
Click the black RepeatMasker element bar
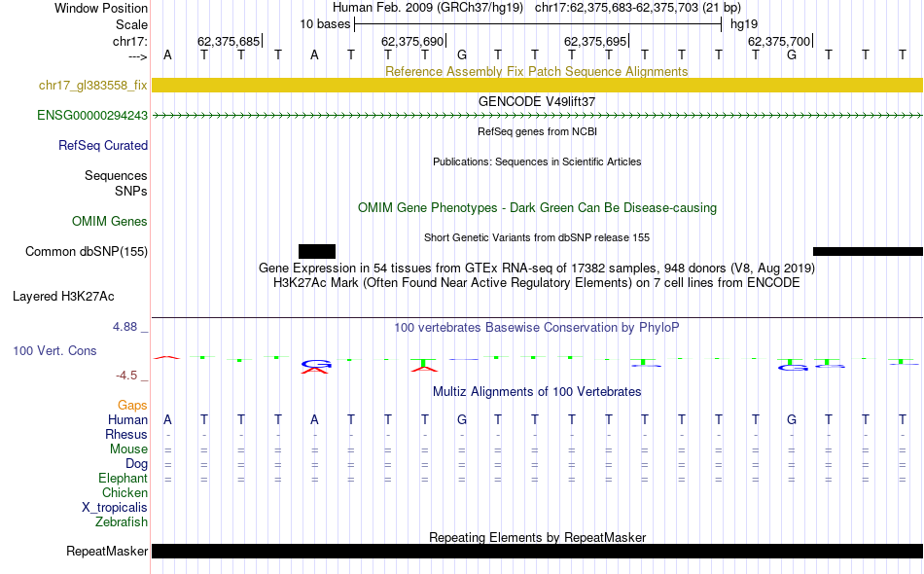538,551
